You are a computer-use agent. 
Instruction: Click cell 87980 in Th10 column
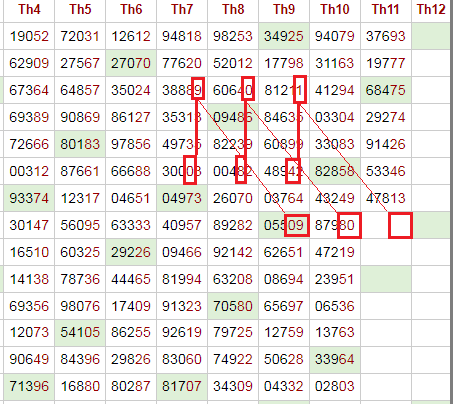(x=335, y=225)
